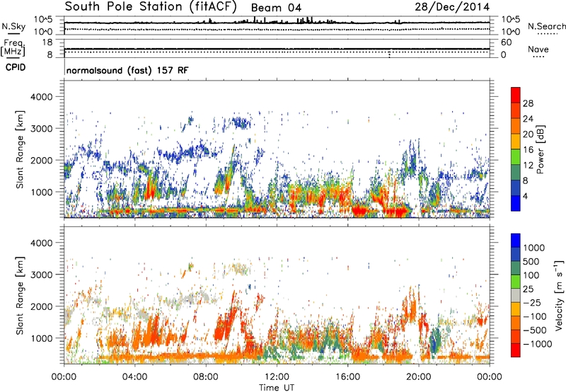Pick the gray ±25 swatch in velocity colorbar
Image resolution: width=566 pixels, height=392 pixels.
[516, 296]
